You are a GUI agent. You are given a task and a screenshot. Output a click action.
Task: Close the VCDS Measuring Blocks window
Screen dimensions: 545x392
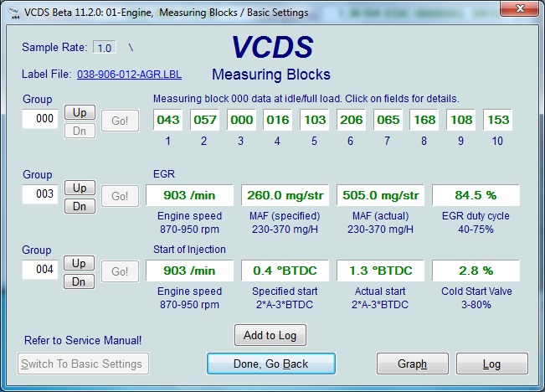coord(520,8)
